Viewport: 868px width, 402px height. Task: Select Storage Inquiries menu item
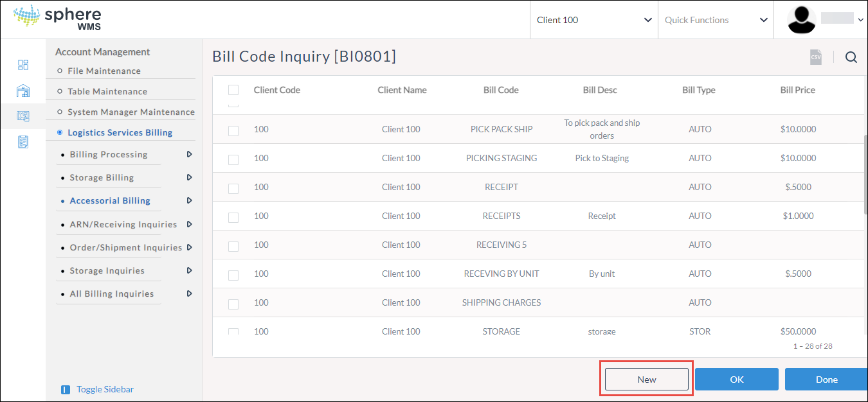[x=107, y=270]
